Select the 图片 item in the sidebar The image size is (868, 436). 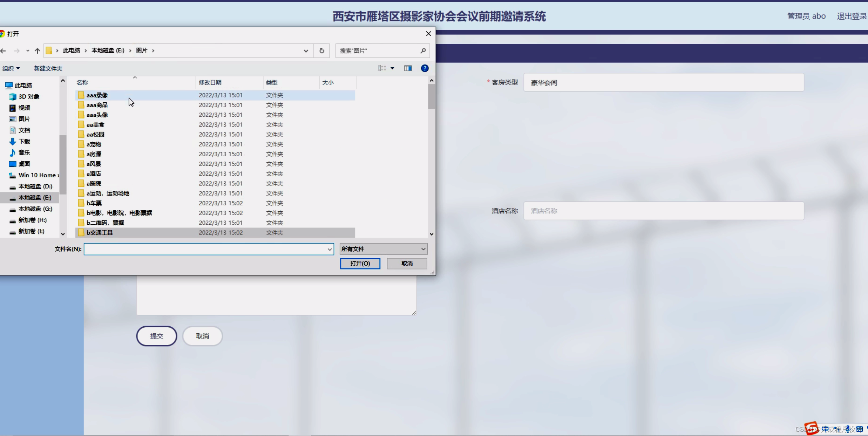(x=24, y=119)
